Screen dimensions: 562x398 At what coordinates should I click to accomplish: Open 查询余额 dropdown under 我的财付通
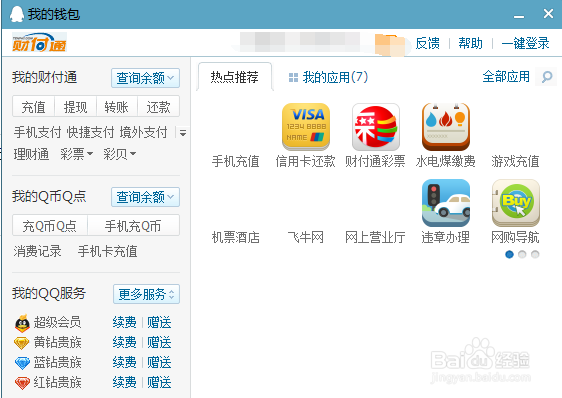point(146,78)
